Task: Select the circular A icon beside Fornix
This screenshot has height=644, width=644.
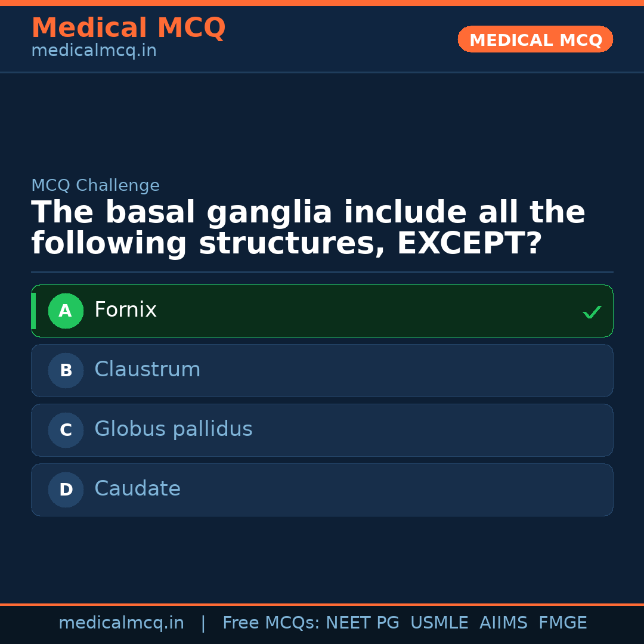Action: point(66,311)
